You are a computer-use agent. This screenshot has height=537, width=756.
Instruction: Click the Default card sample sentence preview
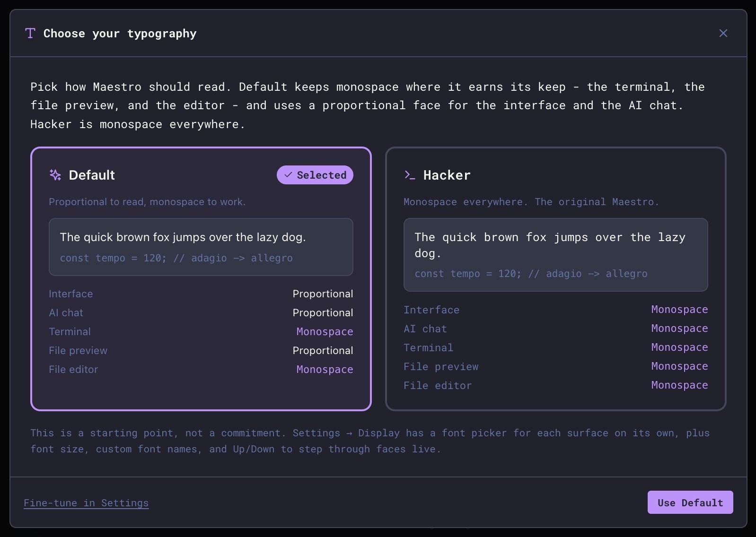(x=183, y=237)
